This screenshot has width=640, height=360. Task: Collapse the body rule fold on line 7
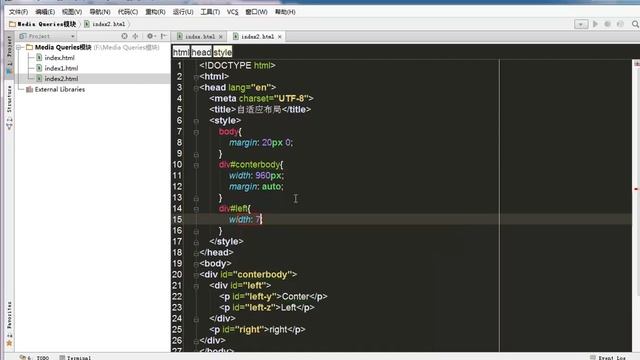(196, 132)
